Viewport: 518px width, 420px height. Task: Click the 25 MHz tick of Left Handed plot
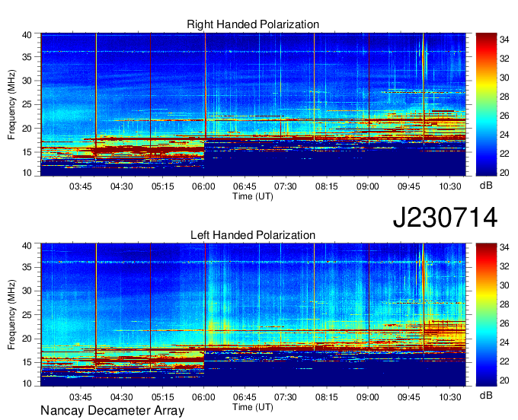coord(27,315)
